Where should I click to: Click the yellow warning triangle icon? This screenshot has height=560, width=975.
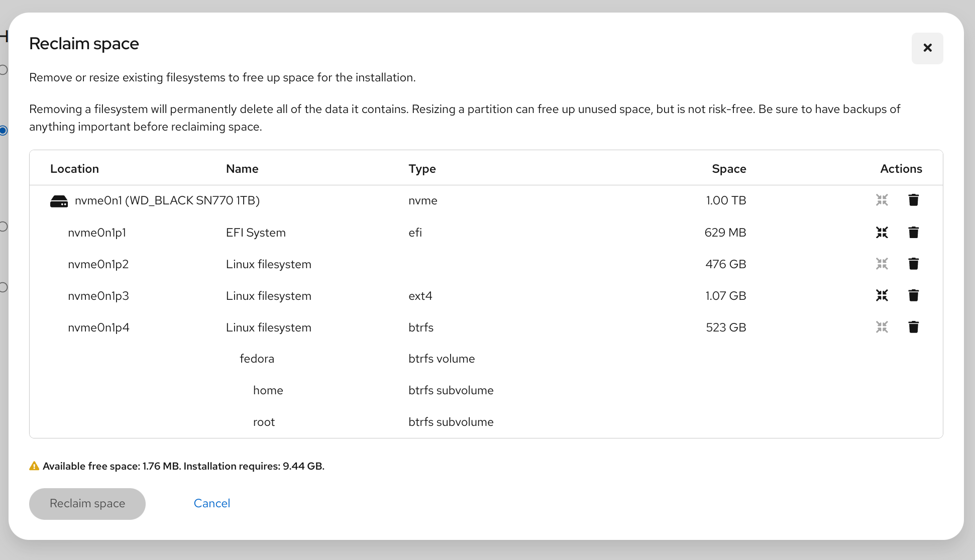[x=34, y=466]
